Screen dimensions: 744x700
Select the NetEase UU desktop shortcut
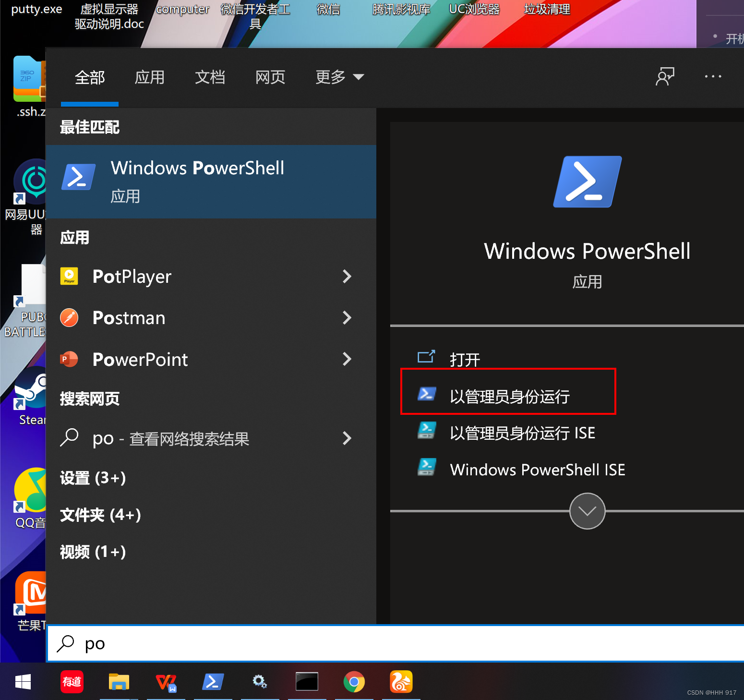[x=27, y=197]
